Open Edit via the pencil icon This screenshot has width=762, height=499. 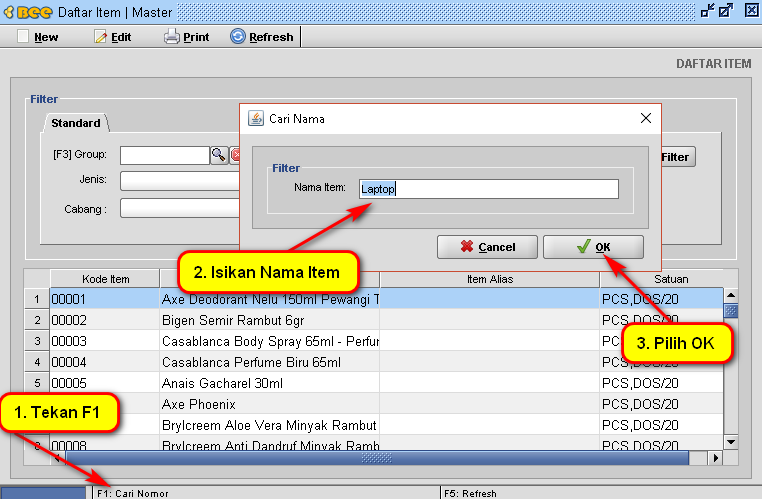click(x=100, y=37)
